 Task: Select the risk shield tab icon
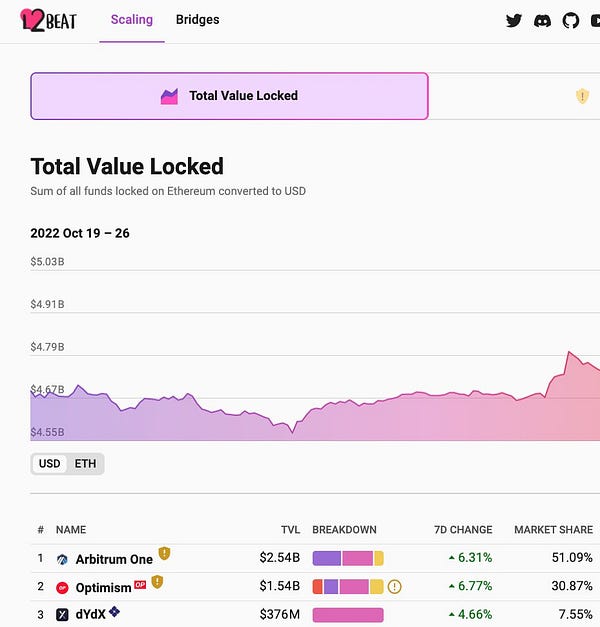tap(582, 96)
